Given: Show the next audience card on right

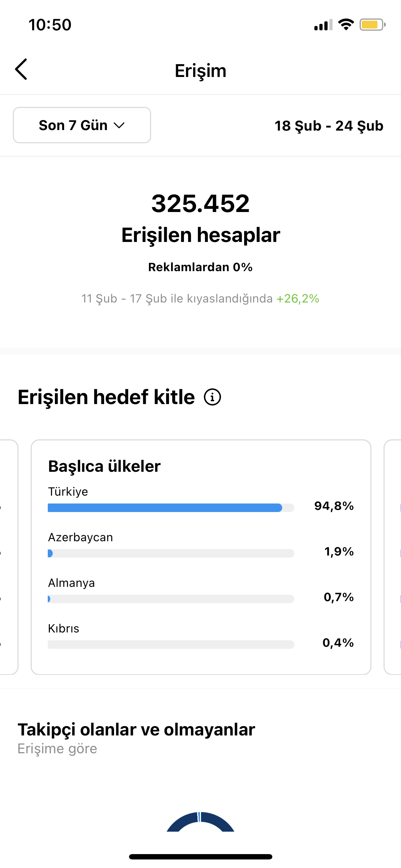Looking at the screenshot, I should tap(392, 557).
